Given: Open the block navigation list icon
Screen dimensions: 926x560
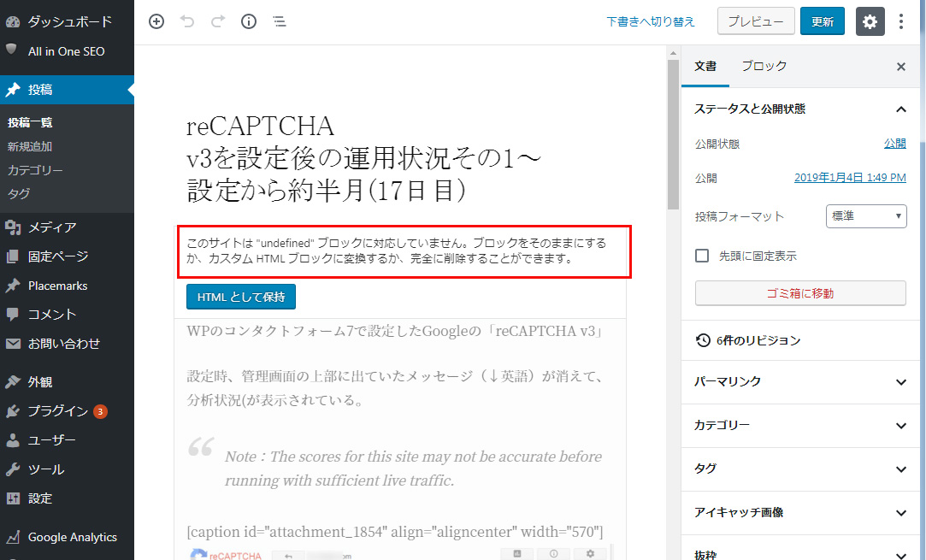Looking at the screenshot, I should pos(280,22).
